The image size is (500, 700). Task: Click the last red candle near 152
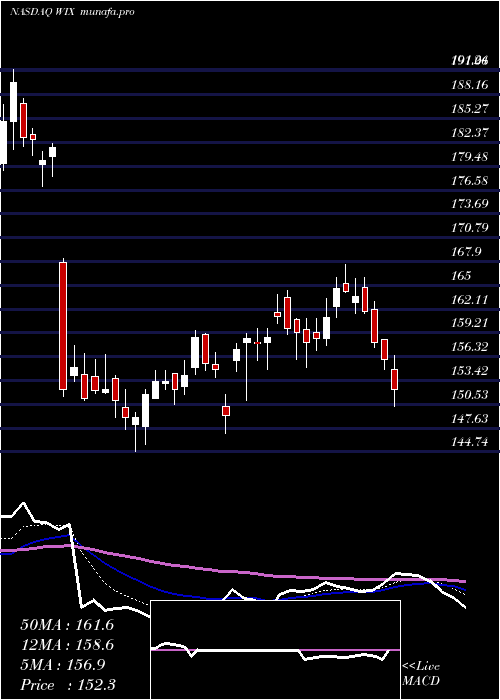[394, 379]
